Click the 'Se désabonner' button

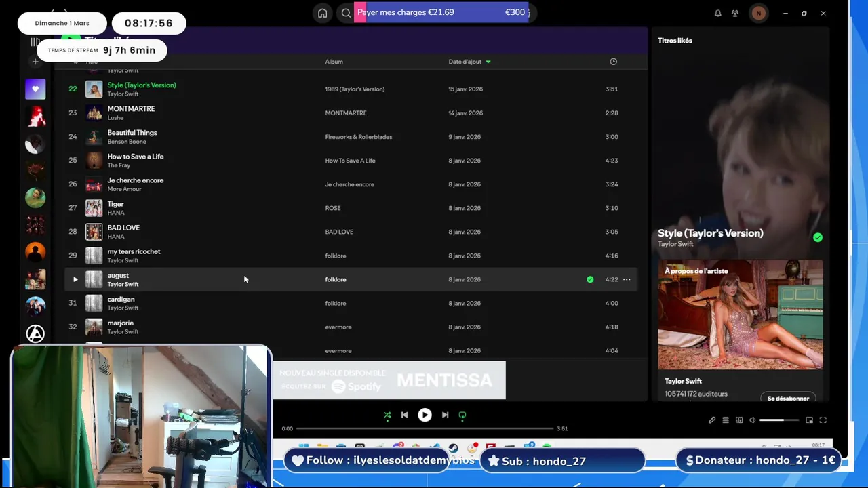(788, 398)
